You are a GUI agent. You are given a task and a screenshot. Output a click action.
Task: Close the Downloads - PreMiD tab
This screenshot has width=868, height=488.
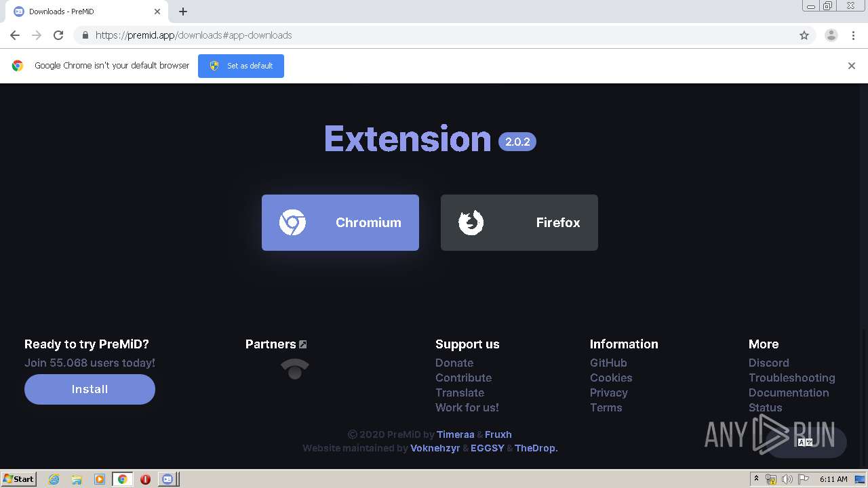click(157, 12)
